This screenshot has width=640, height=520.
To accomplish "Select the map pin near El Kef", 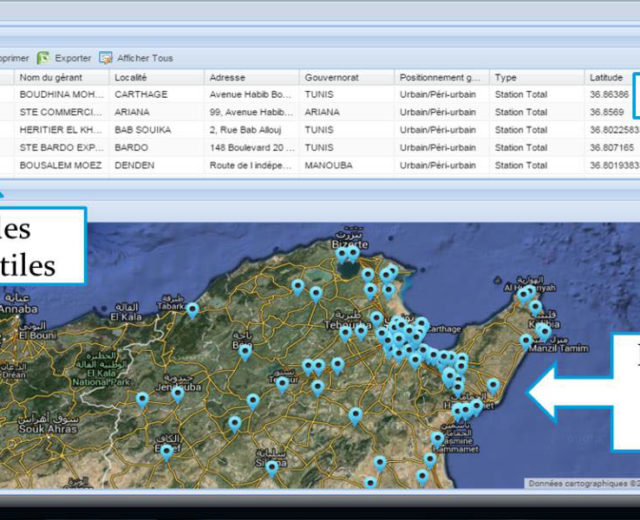I will click(x=166, y=451).
